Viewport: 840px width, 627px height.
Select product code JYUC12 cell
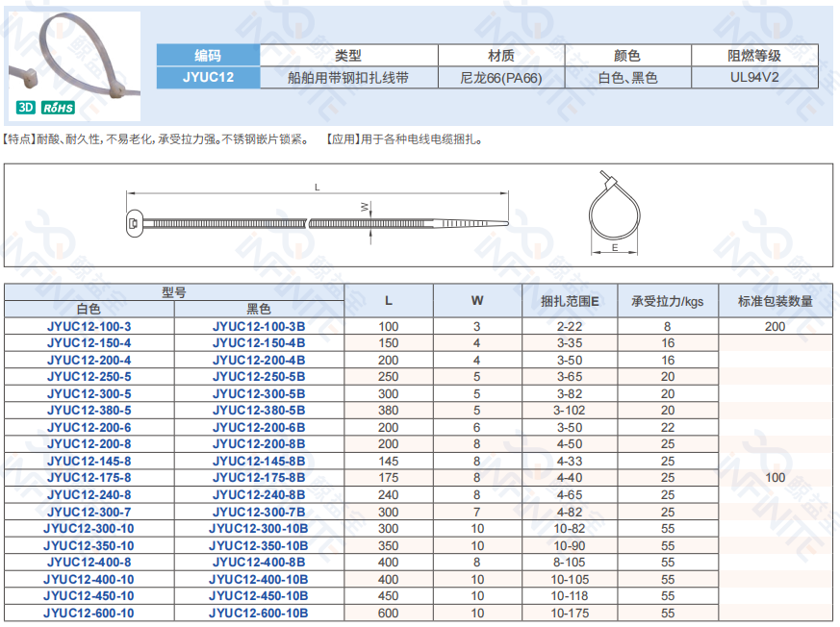pos(208,77)
